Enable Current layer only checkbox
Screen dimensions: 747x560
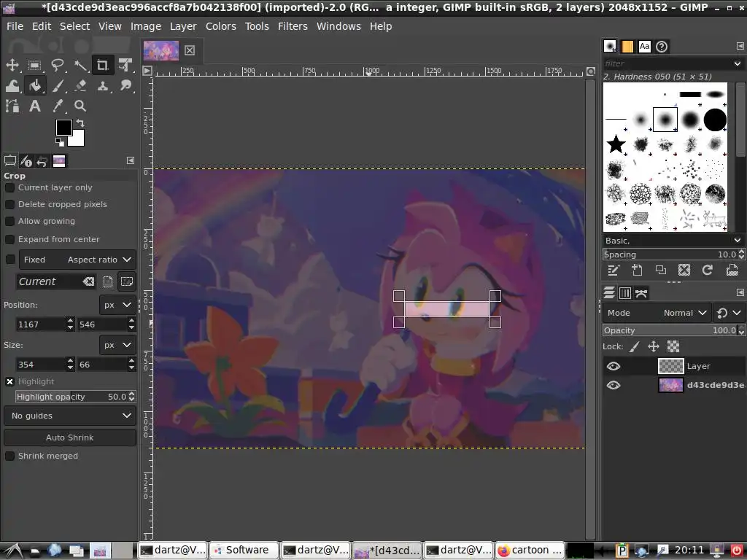click(9, 187)
